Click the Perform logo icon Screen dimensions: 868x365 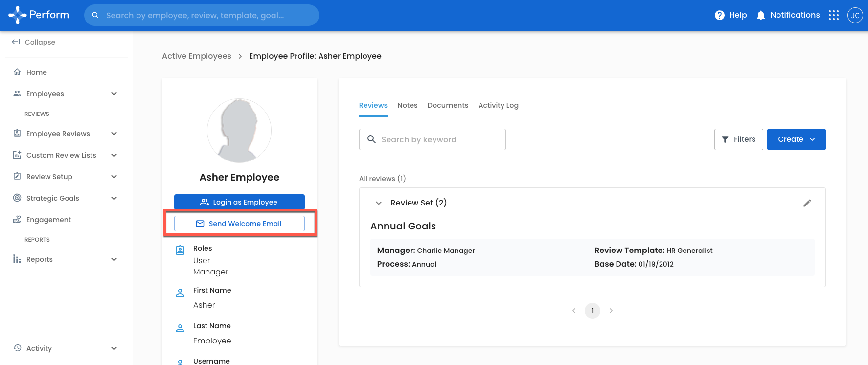17,15
